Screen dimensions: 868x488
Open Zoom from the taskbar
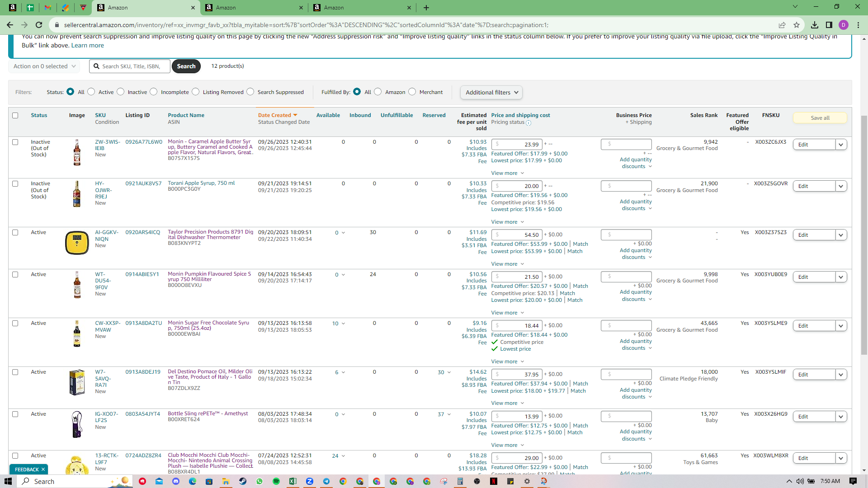pyautogui.click(x=310, y=481)
